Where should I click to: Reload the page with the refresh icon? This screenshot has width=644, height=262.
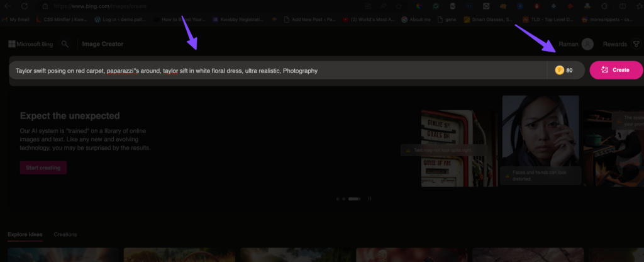[25, 6]
